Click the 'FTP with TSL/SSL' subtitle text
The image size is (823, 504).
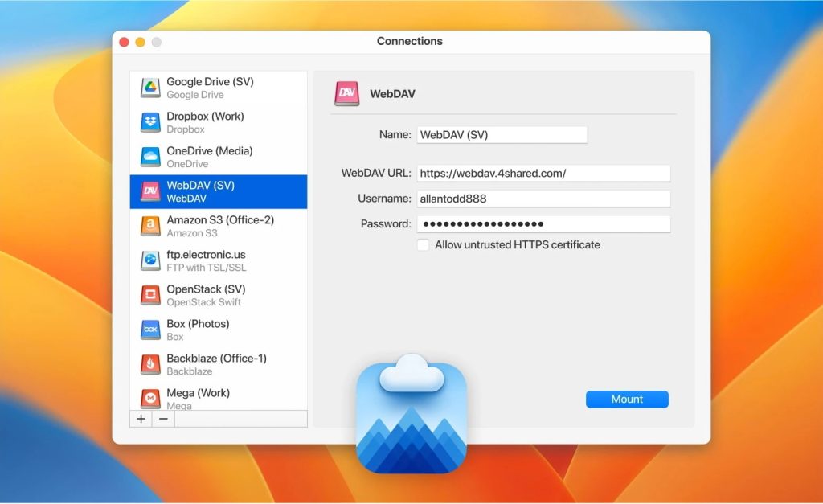tap(207, 268)
